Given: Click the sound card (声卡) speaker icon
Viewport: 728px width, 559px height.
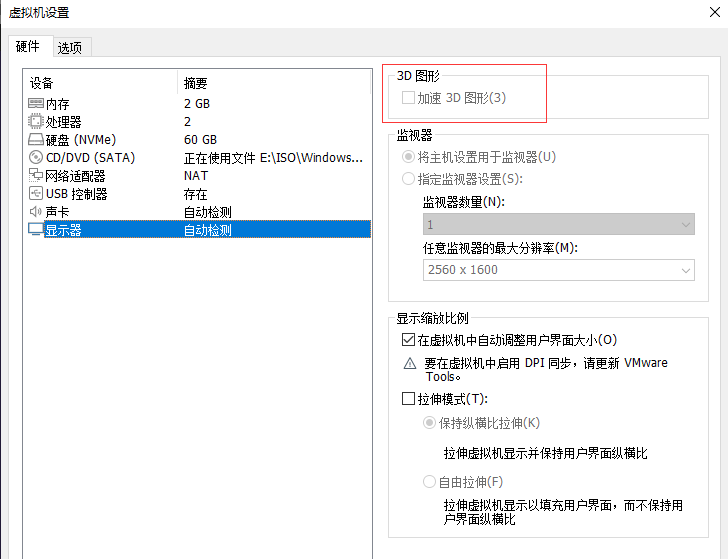Looking at the screenshot, I should coord(35,212).
